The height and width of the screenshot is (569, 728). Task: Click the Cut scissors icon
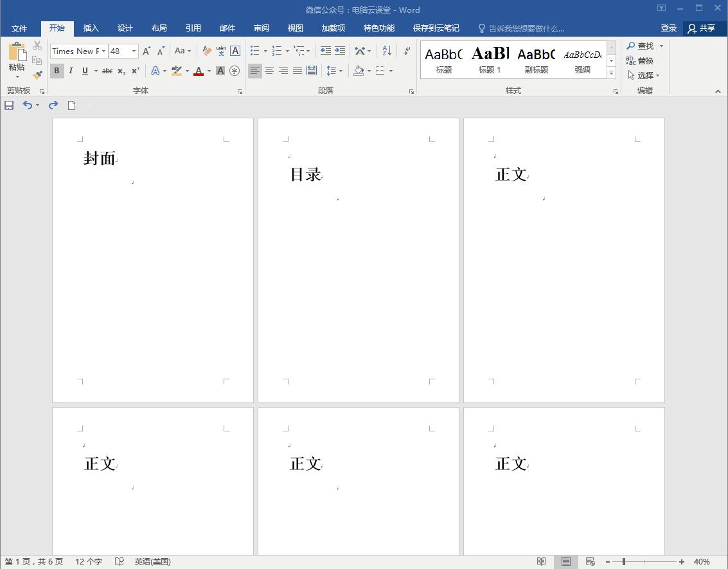tap(37, 46)
